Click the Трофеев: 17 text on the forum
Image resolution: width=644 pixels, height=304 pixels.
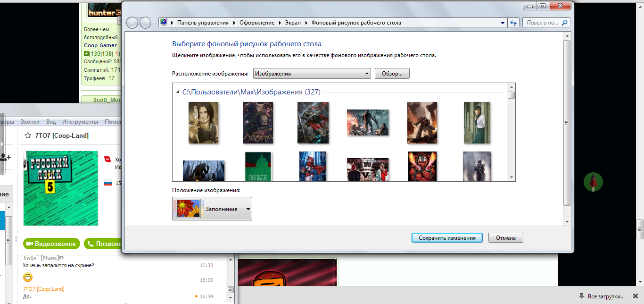(x=99, y=78)
